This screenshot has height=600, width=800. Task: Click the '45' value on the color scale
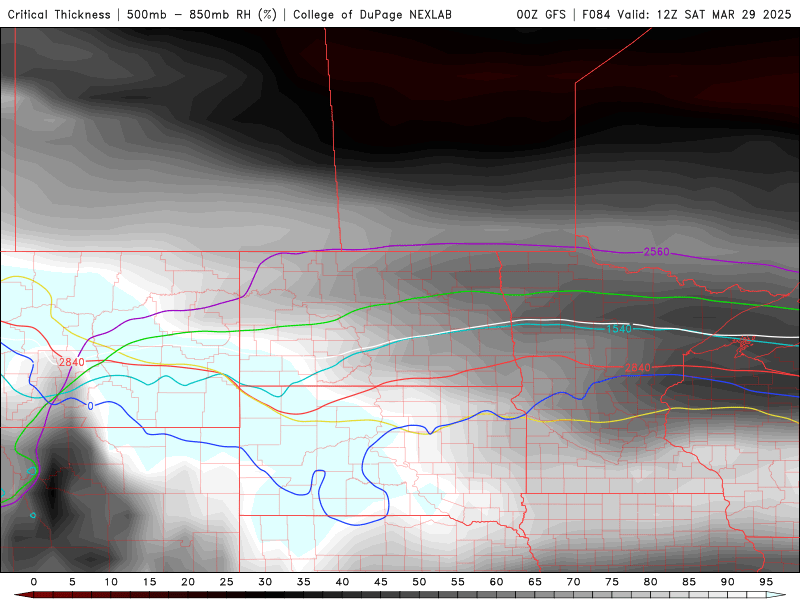point(381,582)
